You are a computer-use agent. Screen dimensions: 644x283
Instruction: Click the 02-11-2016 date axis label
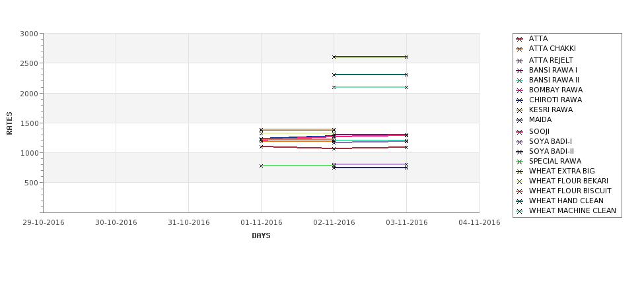334,223
